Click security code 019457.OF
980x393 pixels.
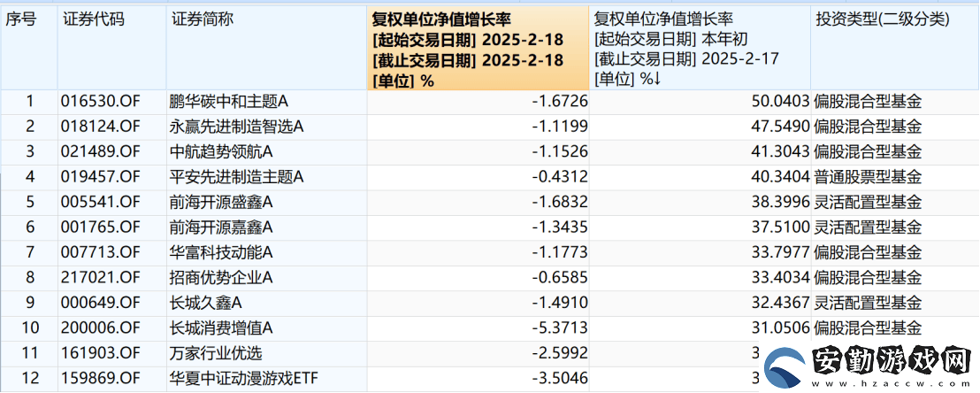(x=101, y=178)
